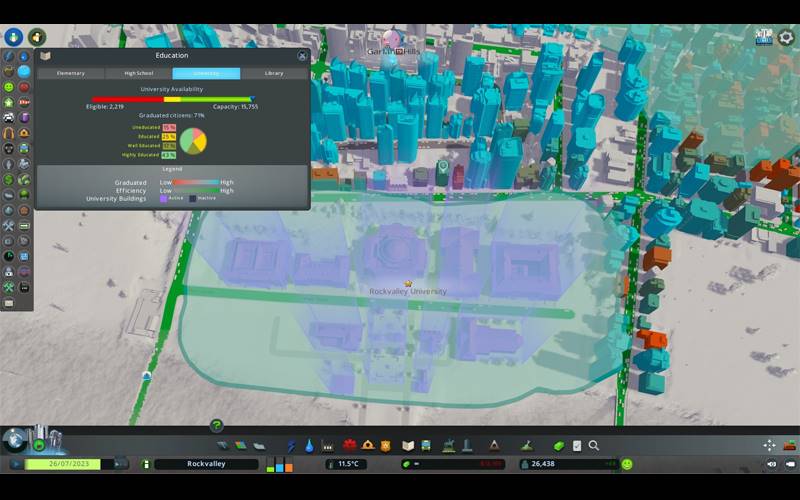
Task: Switch to the Elementary tab
Action: [71, 73]
